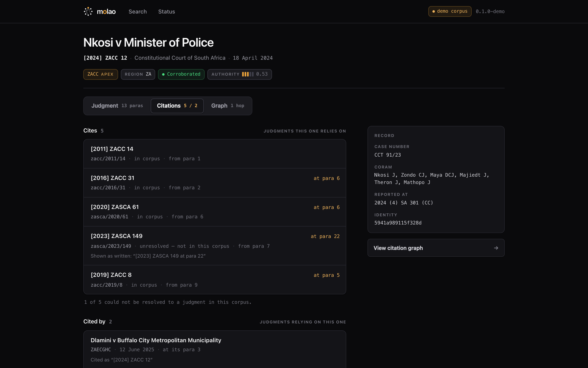
Task: Click 'Constitutional Court of South Africa' text
Action: click(180, 58)
